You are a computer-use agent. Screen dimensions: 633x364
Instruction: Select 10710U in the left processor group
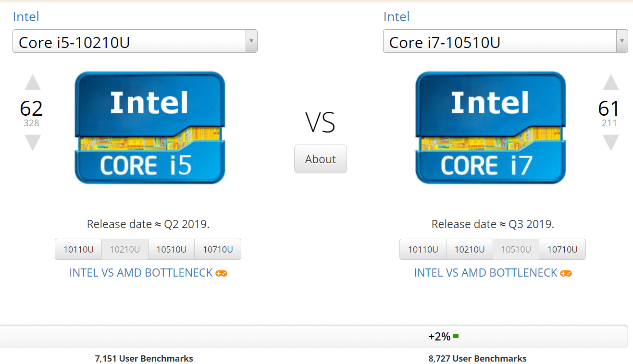218,249
